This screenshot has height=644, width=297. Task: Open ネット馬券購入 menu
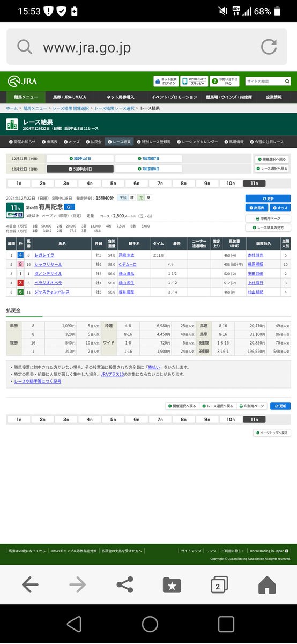(x=121, y=97)
